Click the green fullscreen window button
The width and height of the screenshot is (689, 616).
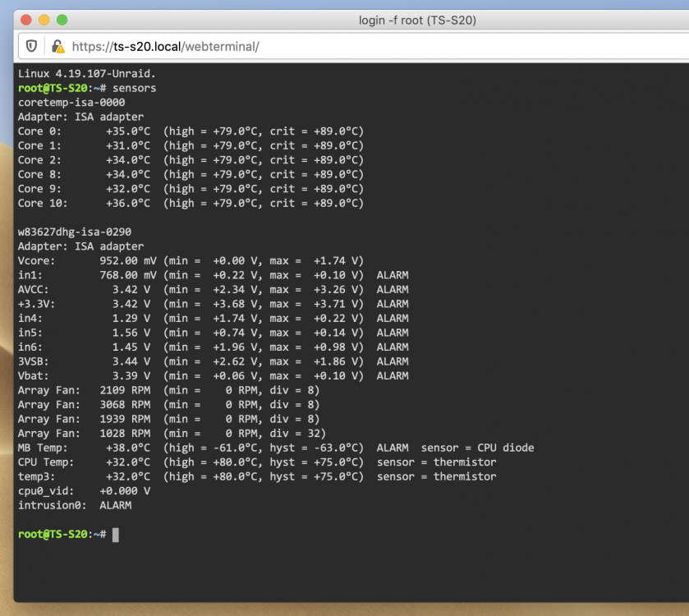[62, 20]
